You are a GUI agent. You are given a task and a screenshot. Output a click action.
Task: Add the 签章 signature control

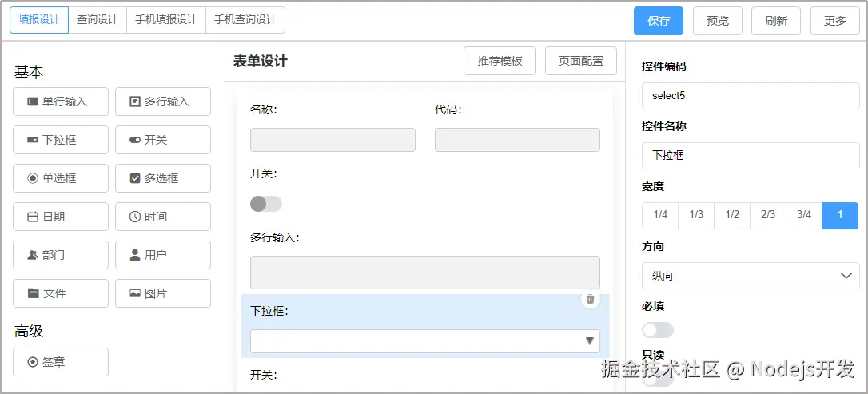(61, 362)
